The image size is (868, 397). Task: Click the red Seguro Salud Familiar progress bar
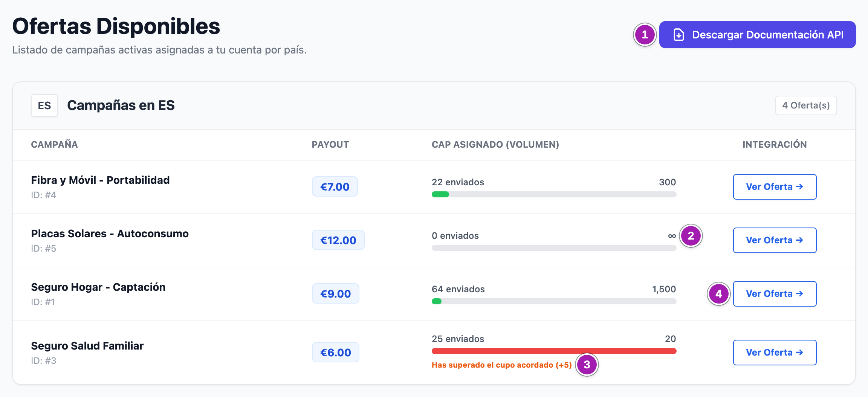554,351
